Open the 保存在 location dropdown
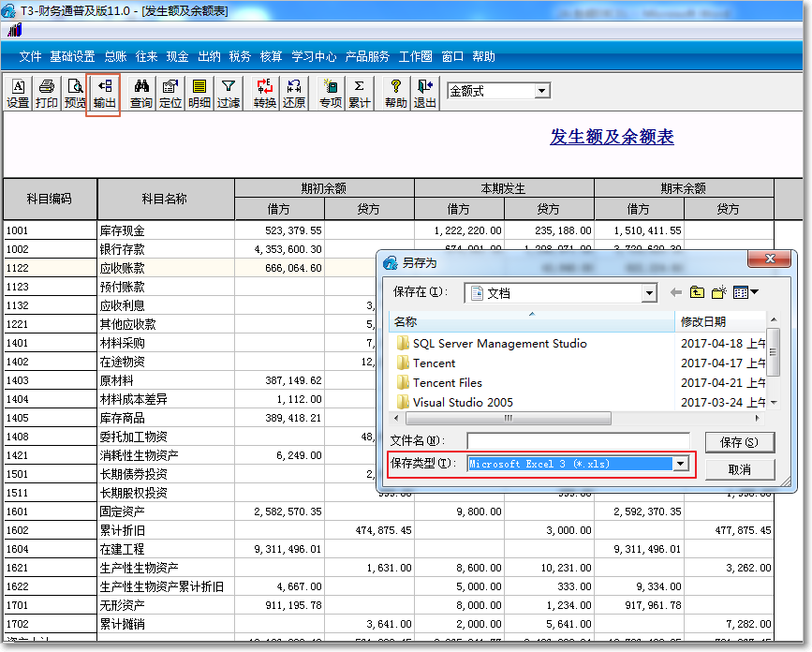Screen dimensions: 812x652 (649, 293)
